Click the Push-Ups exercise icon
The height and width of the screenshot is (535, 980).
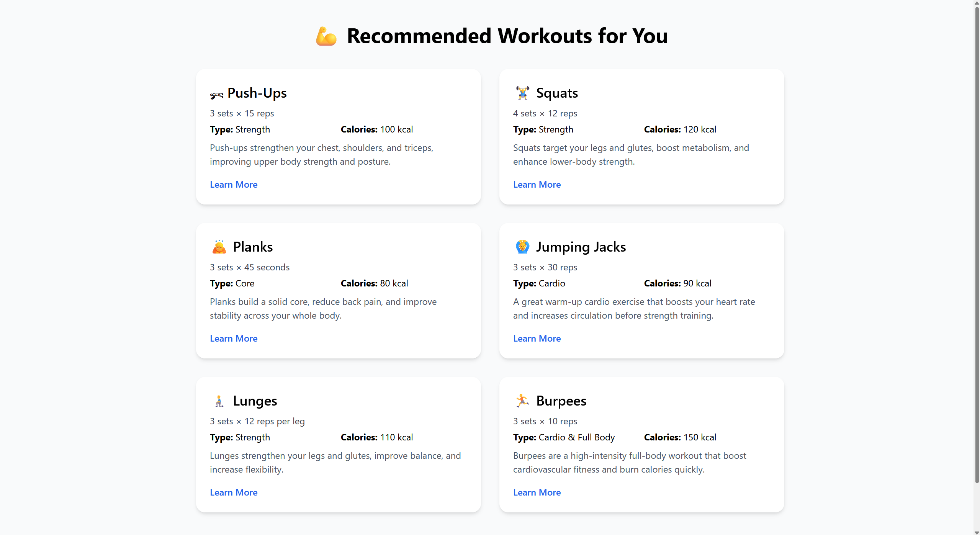[216, 95]
